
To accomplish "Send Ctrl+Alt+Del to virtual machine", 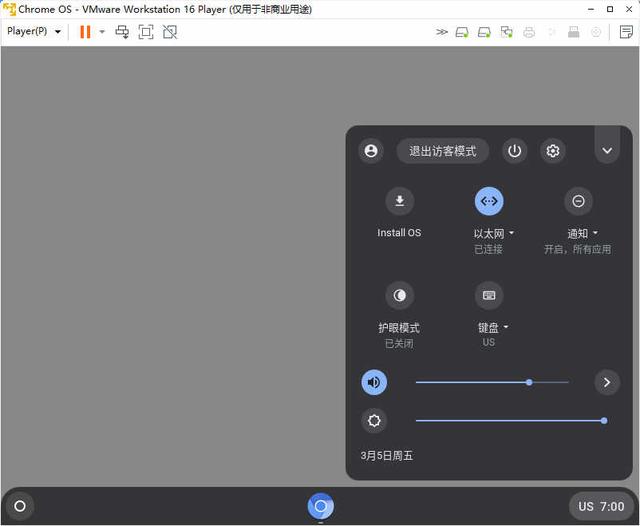I will click(122, 32).
